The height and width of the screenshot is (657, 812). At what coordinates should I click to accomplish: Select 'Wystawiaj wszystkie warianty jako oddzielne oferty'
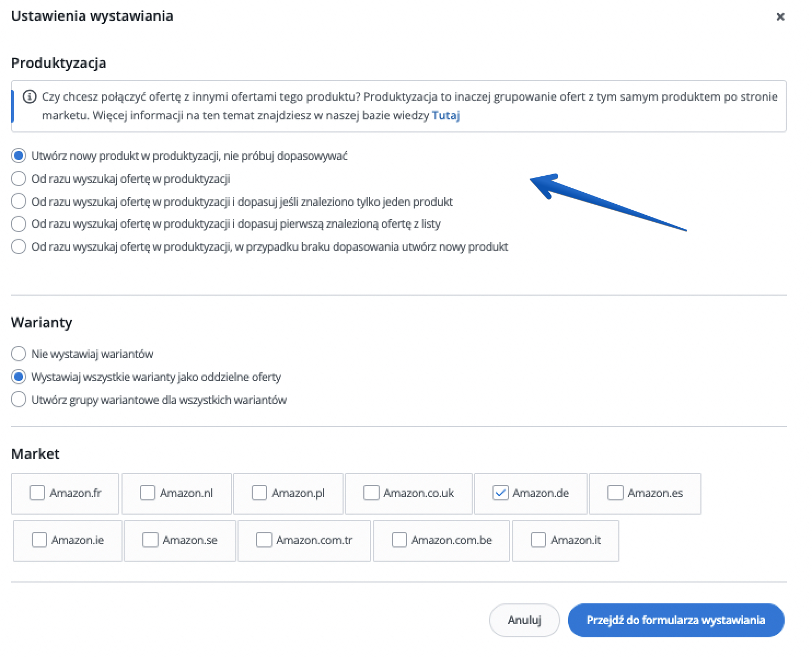pyautogui.click(x=19, y=377)
